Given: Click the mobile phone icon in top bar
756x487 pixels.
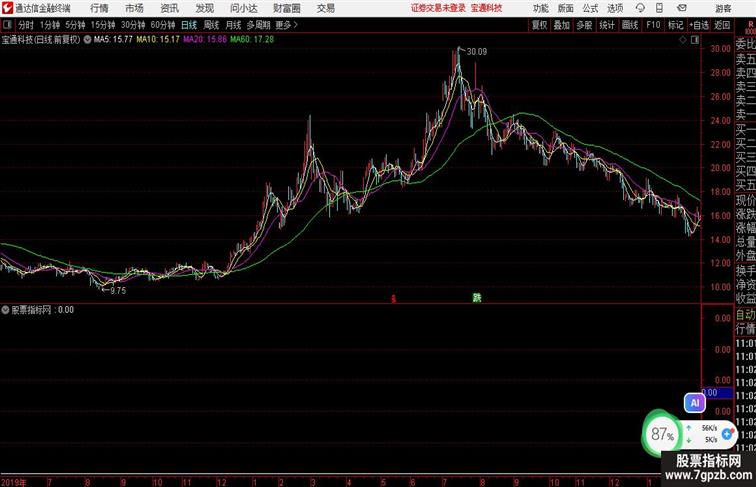Looking at the screenshot, I should pos(659,8).
